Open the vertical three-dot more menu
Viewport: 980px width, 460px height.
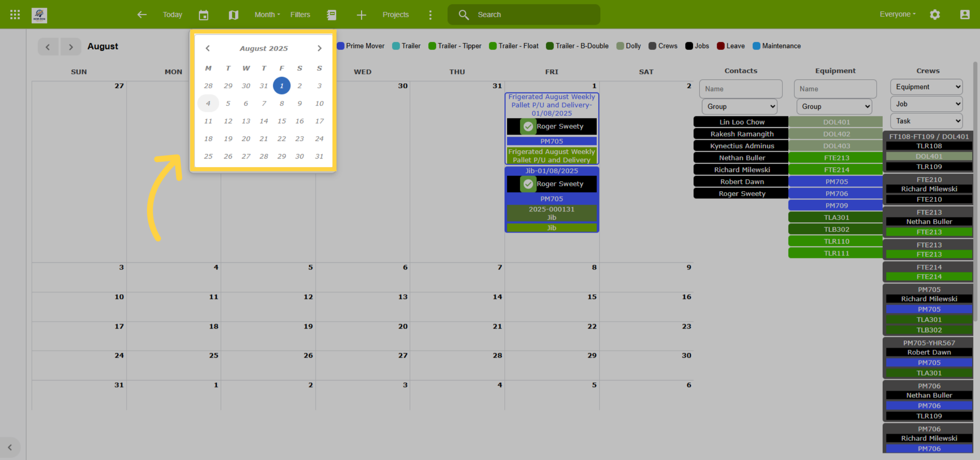coord(430,15)
